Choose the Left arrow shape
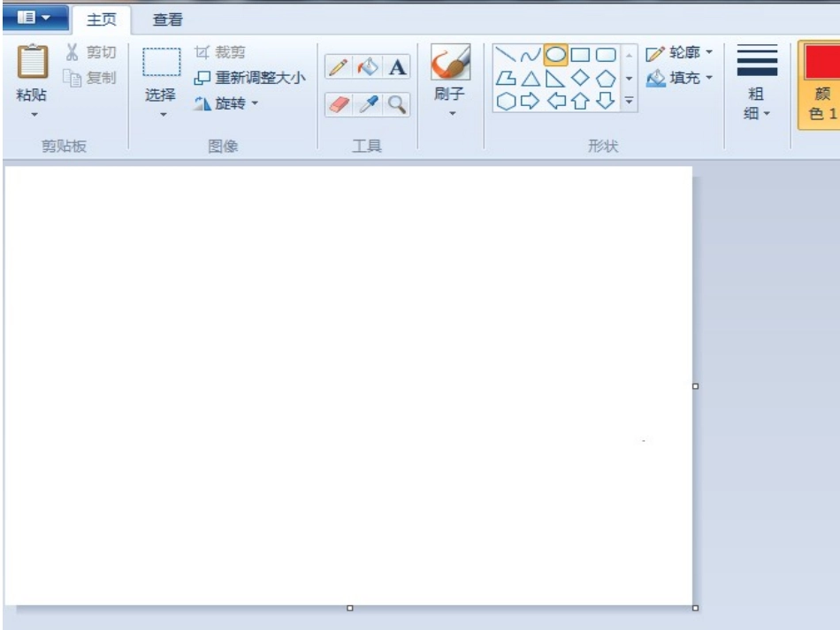 coord(556,101)
